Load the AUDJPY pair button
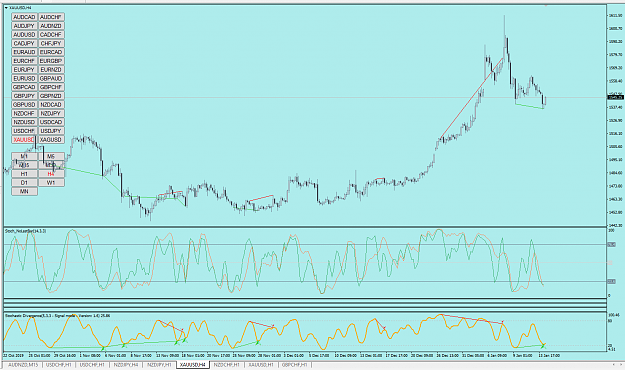This screenshot has width=625, height=370. (x=24, y=26)
